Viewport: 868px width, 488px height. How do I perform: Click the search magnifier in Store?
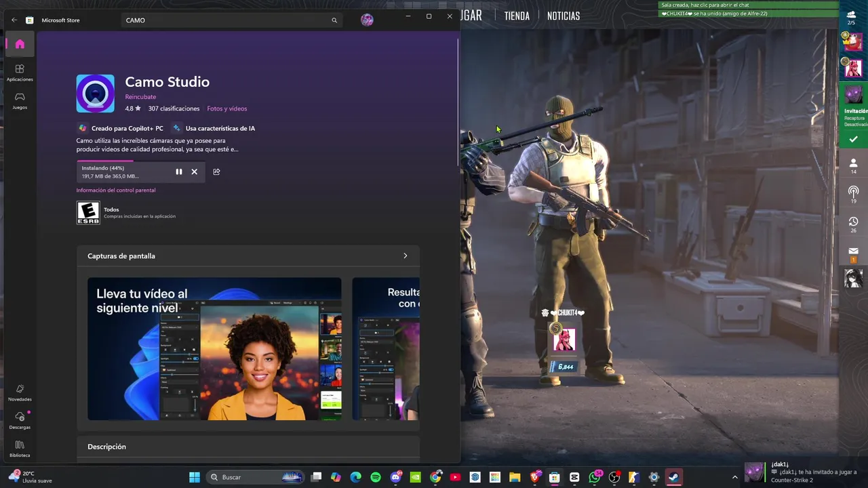(334, 20)
